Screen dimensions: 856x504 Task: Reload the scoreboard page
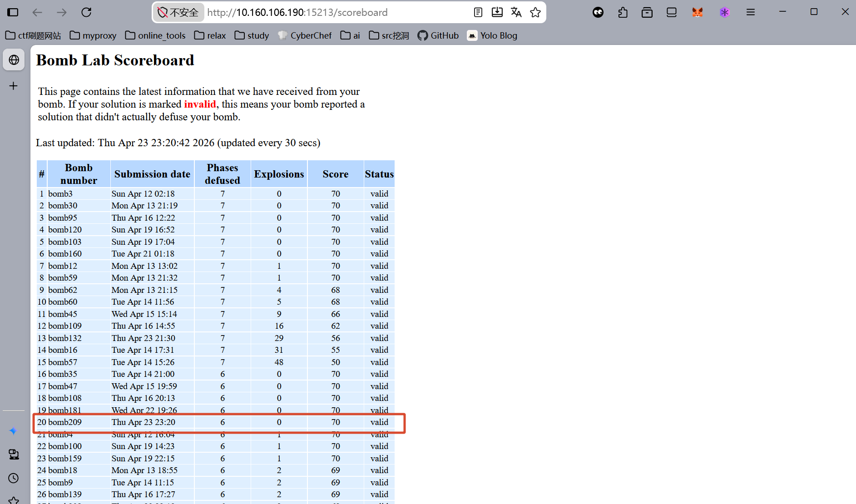pyautogui.click(x=86, y=12)
